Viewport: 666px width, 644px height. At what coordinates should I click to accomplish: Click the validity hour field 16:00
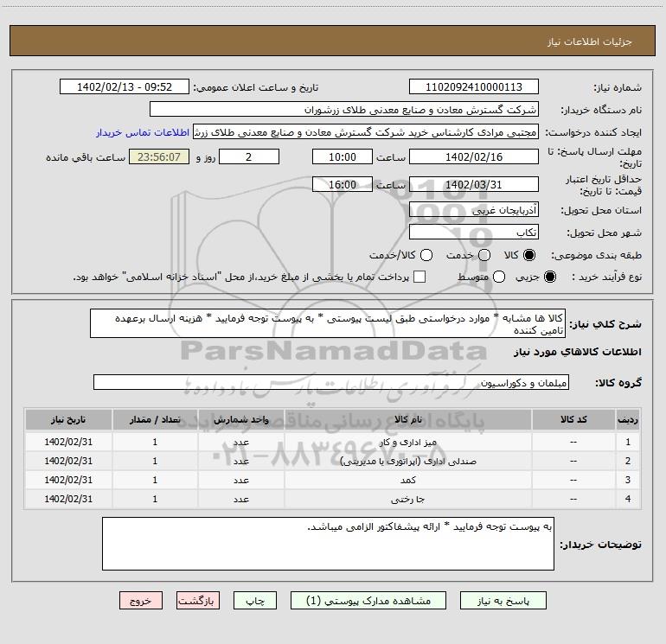pyautogui.click(x=343, y=184)
